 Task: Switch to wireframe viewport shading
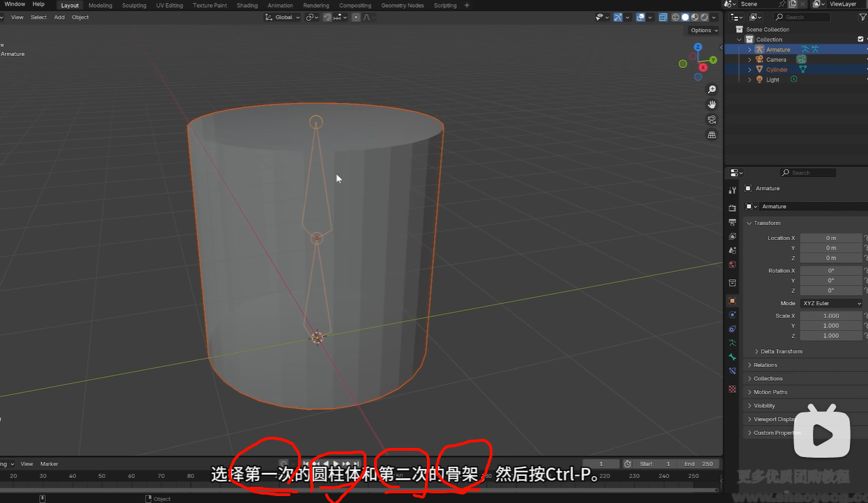676,17
